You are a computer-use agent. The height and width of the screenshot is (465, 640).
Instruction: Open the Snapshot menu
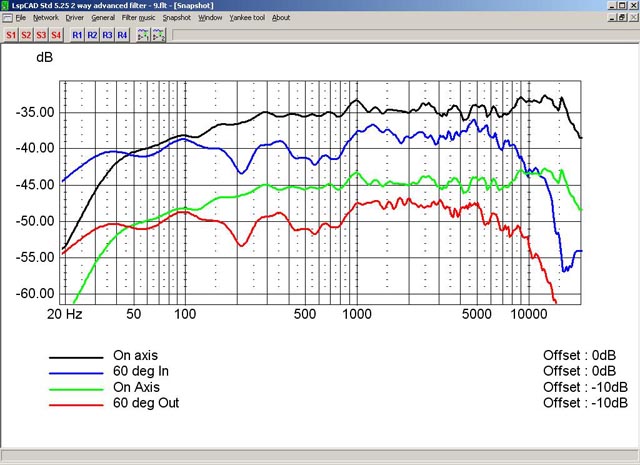tap(177, 18)
